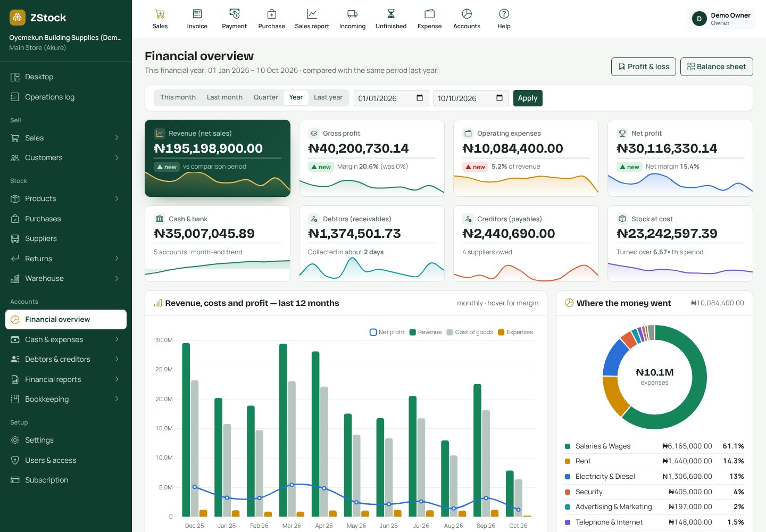
Task: Open the end date calendar picker icon
Action: coord(499,98)
